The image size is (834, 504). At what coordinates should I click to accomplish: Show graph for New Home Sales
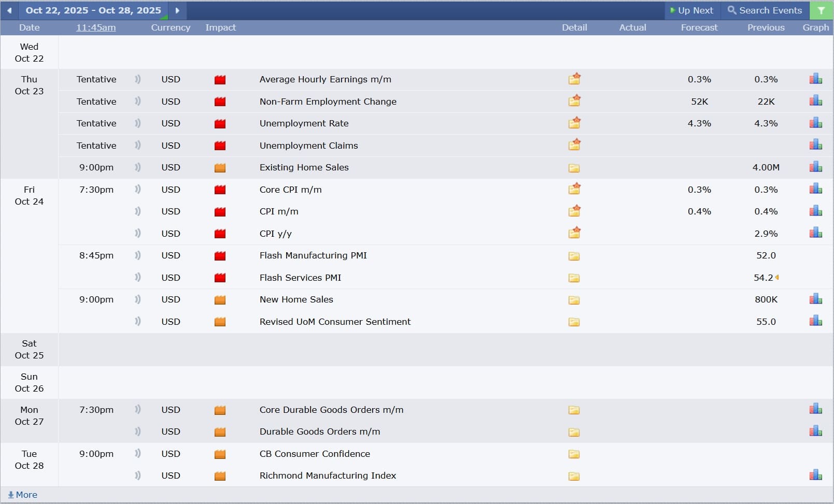tap(815, 299)
